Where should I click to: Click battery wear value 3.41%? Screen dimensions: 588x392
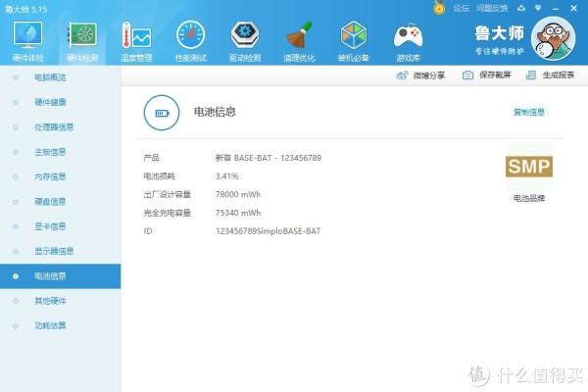click(x=227, y=176)
